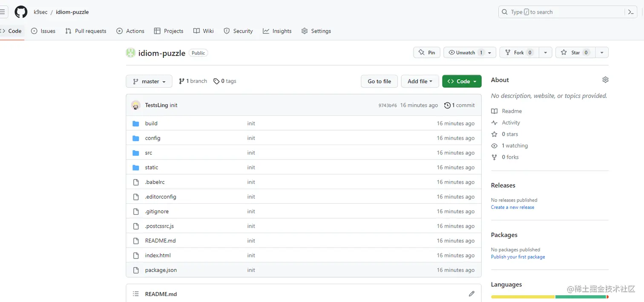This screenshot has width=644, height=302.
Task: Click the yellow segment of Languages bar
Action: [x=523, y=297]
